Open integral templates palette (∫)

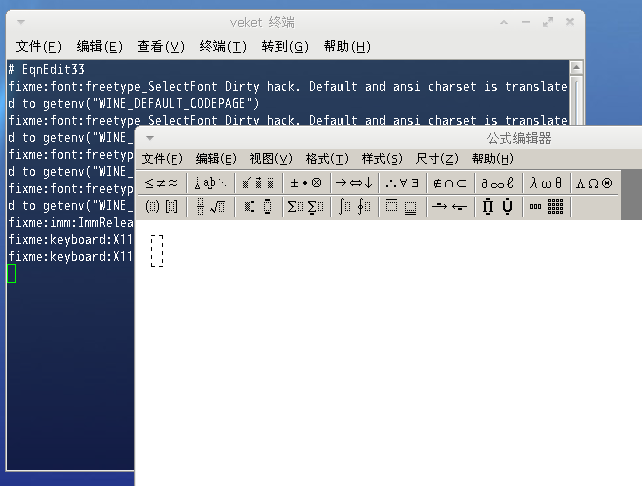354,207
